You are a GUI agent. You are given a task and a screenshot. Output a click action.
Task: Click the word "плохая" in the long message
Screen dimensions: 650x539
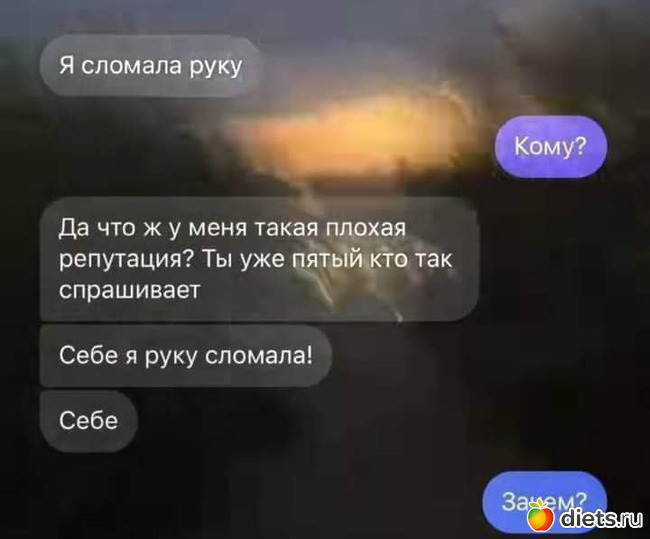tap(366, 228)
